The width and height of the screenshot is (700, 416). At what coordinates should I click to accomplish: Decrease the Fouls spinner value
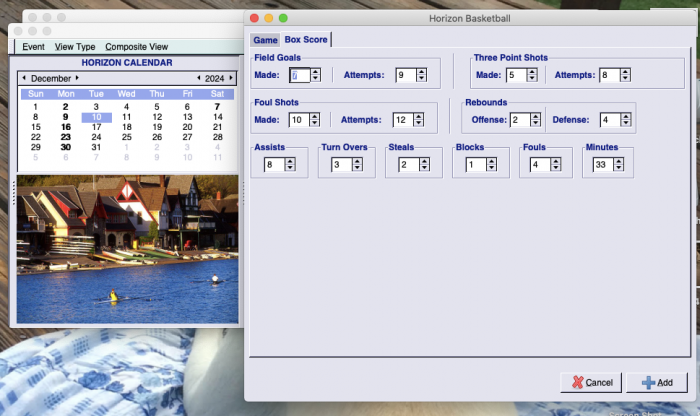click(557, 168)
